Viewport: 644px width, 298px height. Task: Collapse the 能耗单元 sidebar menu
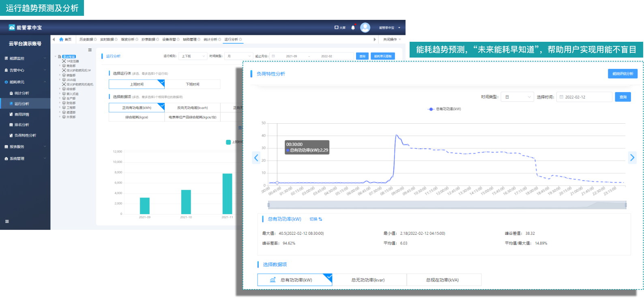coord(25,82)
